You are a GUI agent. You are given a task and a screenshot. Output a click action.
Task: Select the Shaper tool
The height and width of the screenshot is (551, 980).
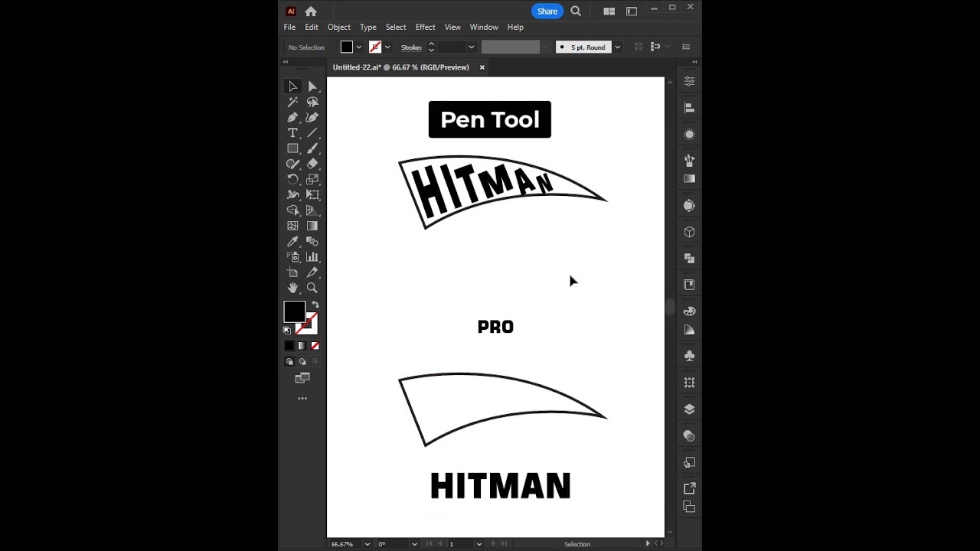click(x=292, y=164)
